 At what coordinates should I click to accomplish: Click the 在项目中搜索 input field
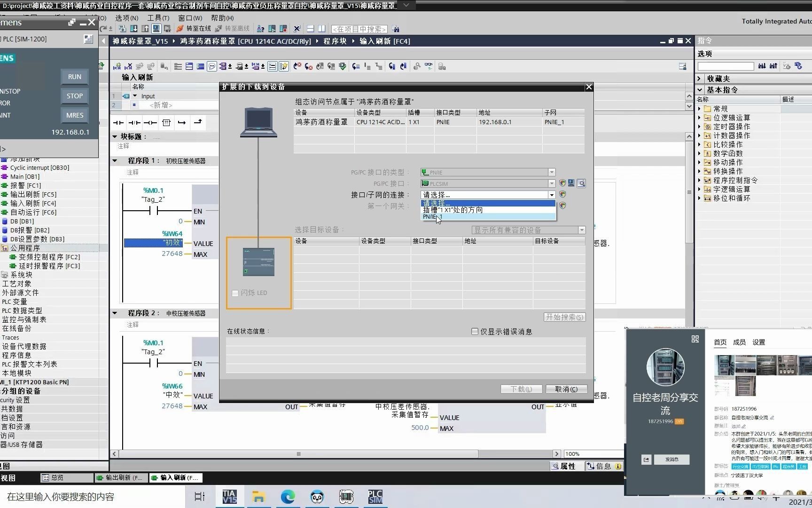359,29
